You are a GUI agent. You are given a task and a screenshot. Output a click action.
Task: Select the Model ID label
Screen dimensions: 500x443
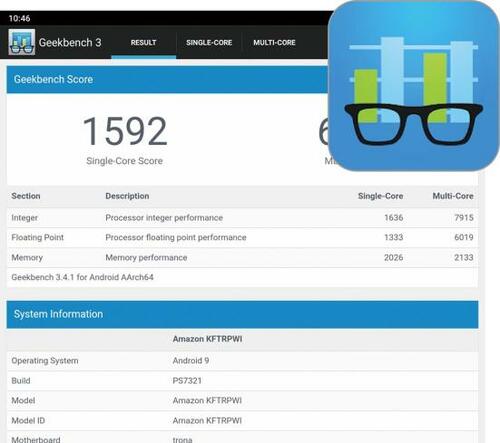click(28, 421)
